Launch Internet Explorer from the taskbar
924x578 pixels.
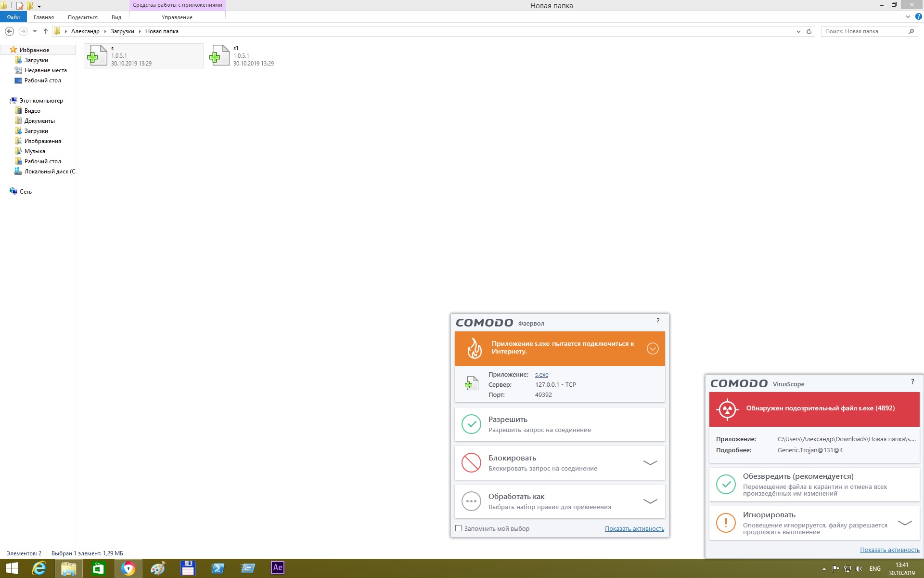(x=39, y=568)
